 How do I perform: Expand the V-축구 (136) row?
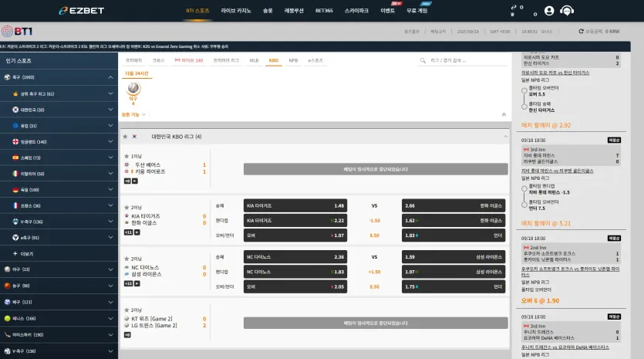(110, 222)
